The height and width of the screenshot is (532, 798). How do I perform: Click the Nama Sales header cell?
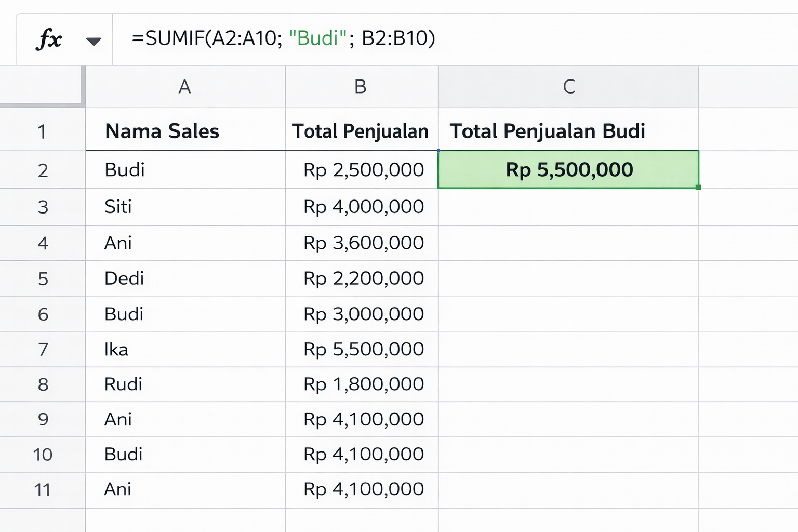click(x=162, y=131)
